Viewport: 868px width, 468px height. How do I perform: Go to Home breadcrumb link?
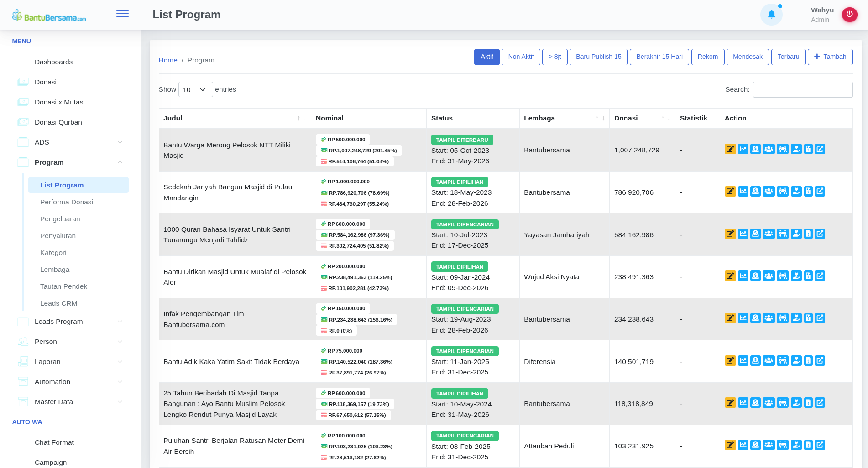pos(168,60)
